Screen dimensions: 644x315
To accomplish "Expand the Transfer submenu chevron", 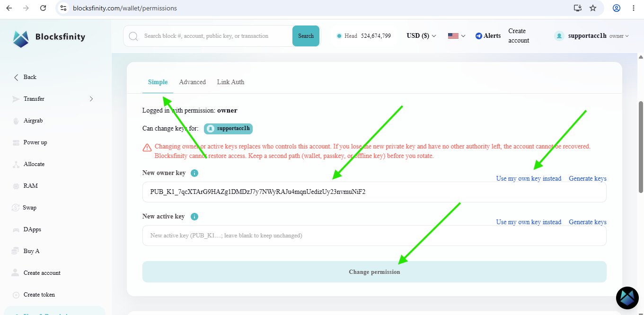I will click(x=91, y=99).
